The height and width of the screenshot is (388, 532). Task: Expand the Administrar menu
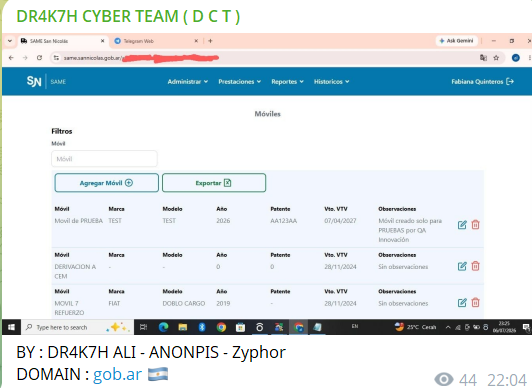(188, 82)
